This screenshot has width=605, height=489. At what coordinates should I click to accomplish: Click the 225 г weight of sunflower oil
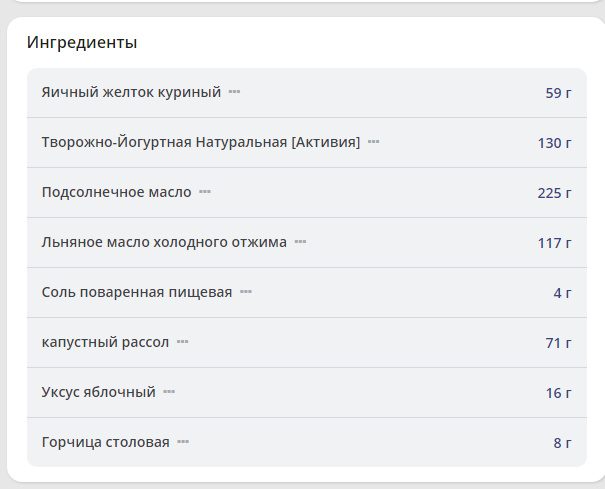(554, 193)
